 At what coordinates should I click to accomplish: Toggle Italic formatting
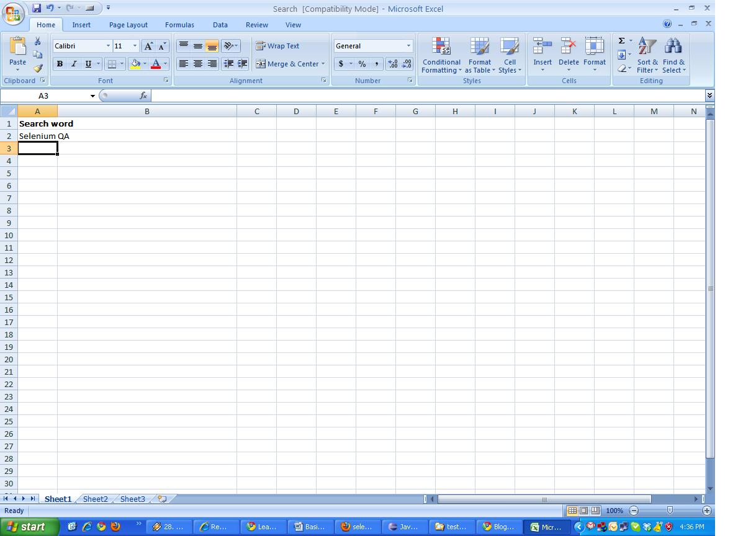(x=74, y=64)
